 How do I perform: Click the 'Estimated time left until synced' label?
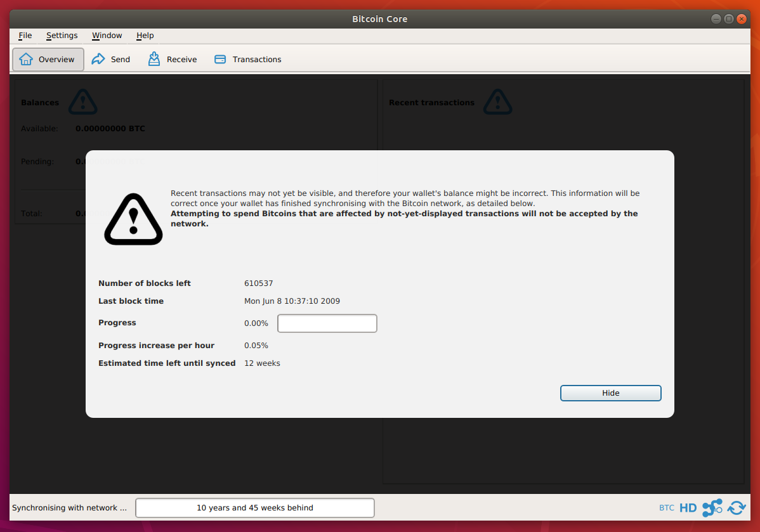point(167,363)
